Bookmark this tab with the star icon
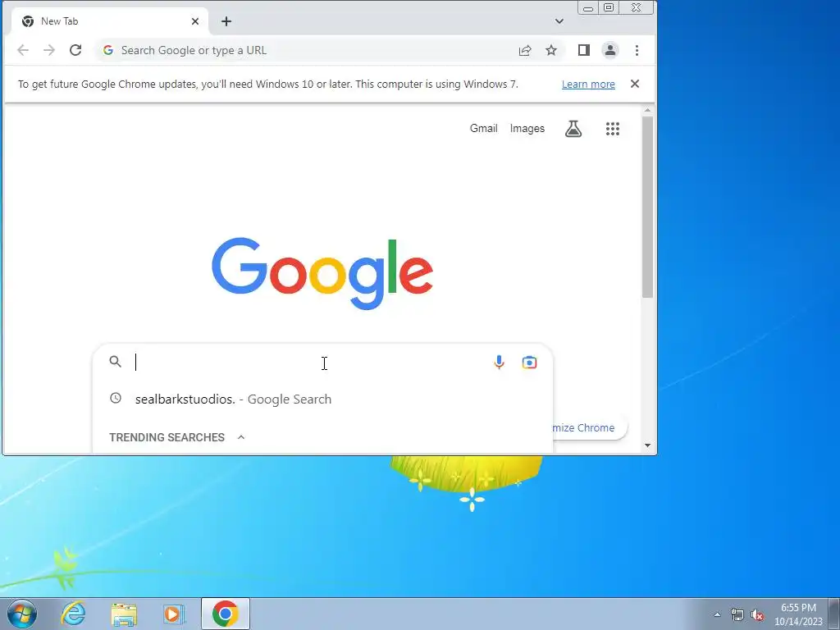The height and width of the screenshot is (630, 840). (x=551, y=50)
